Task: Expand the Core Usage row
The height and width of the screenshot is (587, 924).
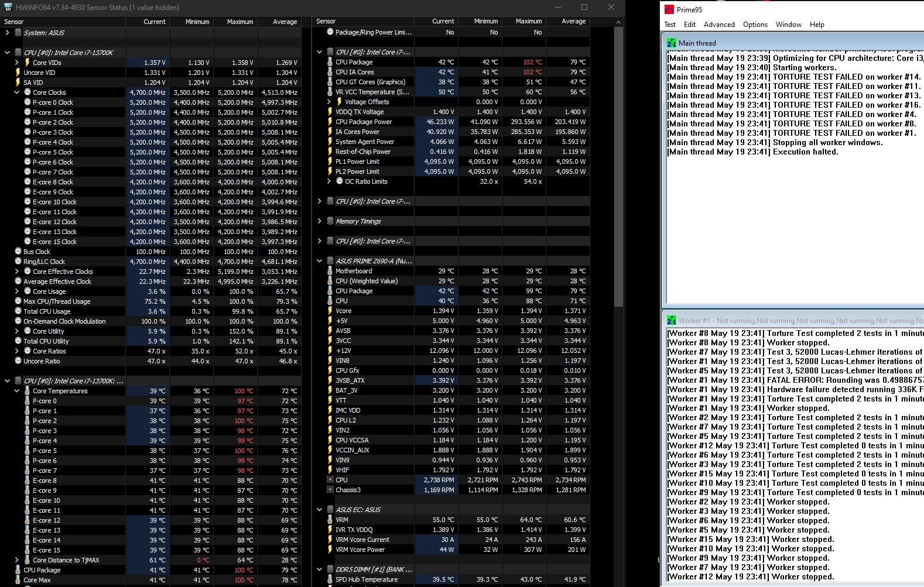Action: point(16,291)
